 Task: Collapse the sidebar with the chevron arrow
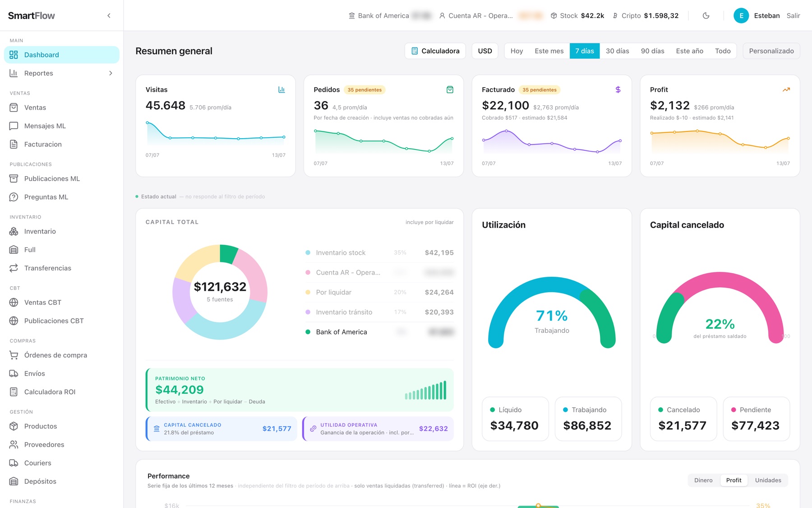pos(109,15)
